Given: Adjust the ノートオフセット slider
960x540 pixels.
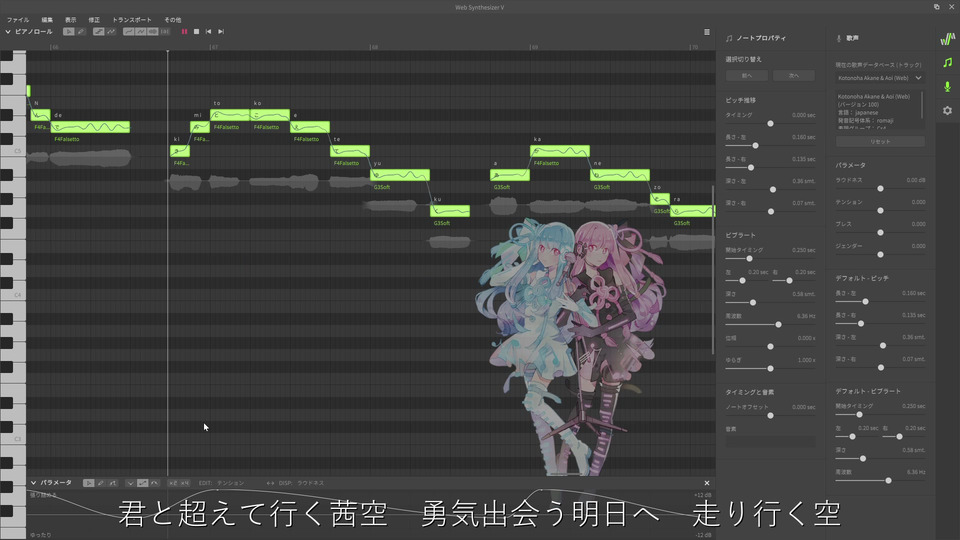Looking at the screenshot, I should (770, 416).
